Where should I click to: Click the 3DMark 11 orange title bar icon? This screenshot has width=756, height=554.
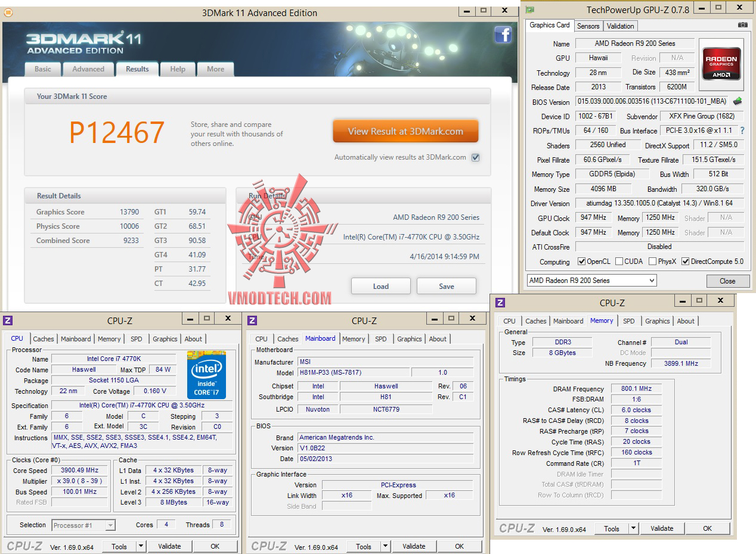tap(8, 12)
